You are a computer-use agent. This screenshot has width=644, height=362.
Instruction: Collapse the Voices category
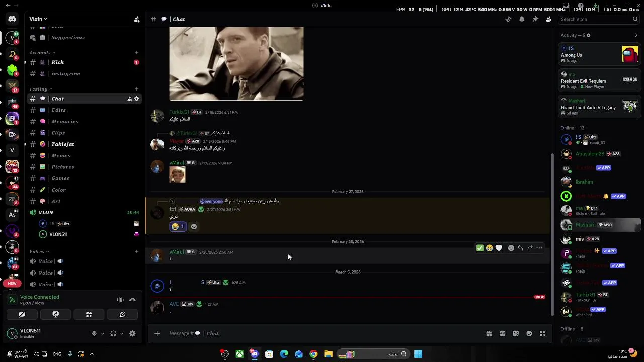click(x=39, y=251)
